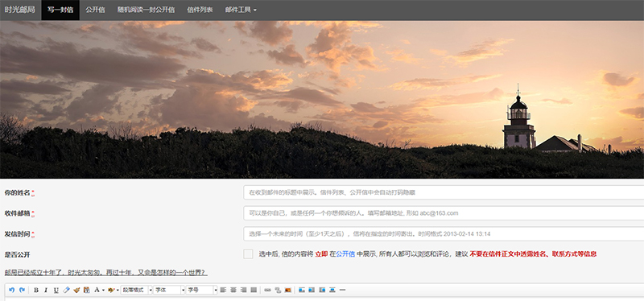
Task: Click the unlink icon
Action: click(x=278, y=290)
